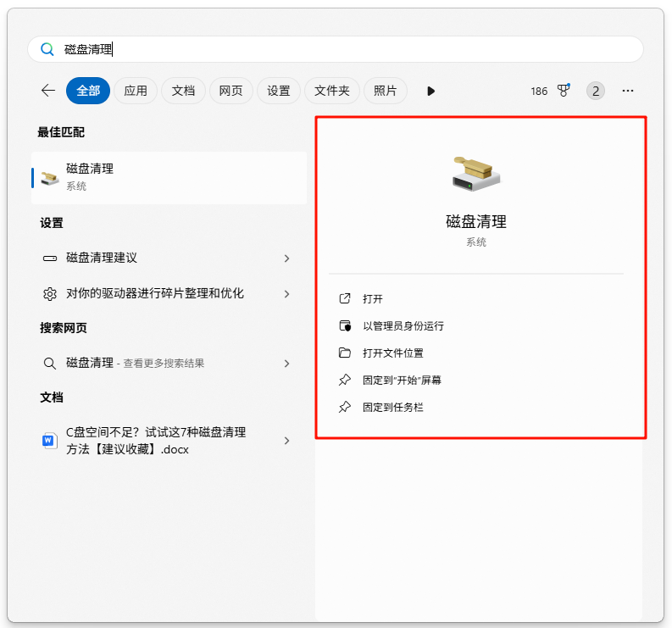This screenshot has height=628, width=672.
Task: Switch to the 设置 filter tab
Action: [x=279, y=91]
